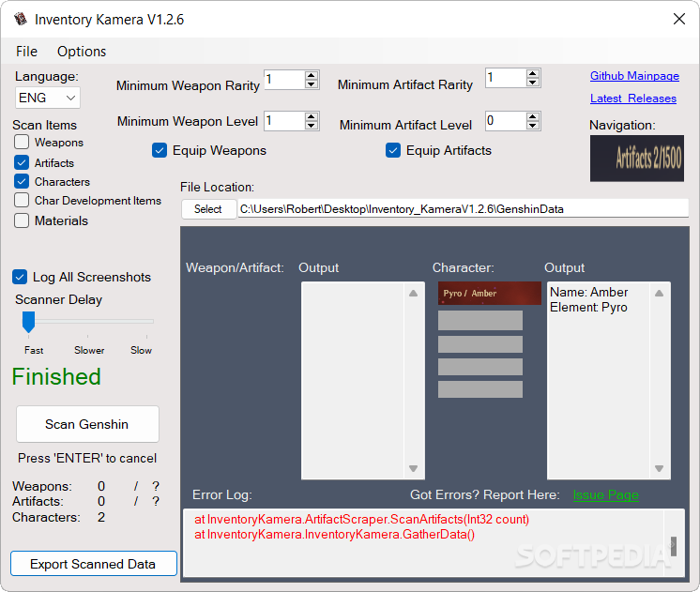This screenshot has height=592, width=700.
Task: Click the green Finished status text
Action: 56,376
